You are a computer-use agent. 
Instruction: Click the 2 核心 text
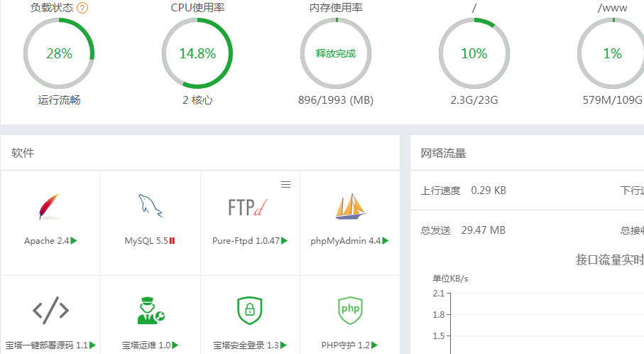(x=197, y=100)
